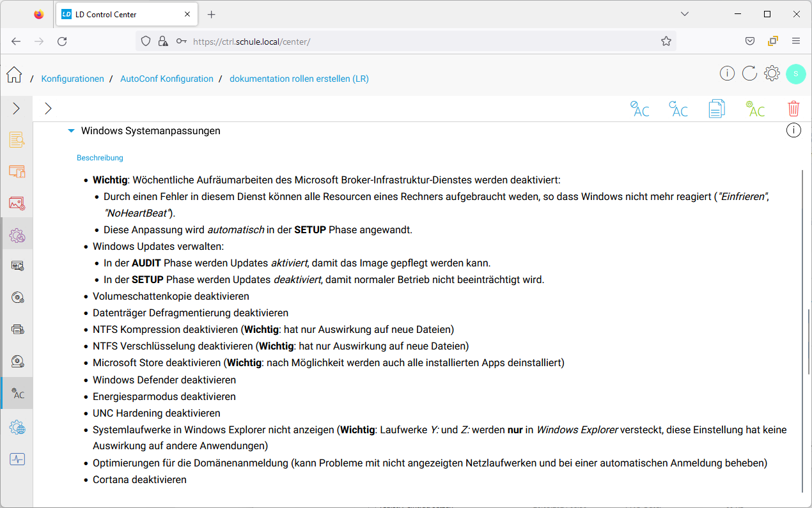Go to the home page icon
The width and height of the screenshot is (812, 508).
coord(14,75)
